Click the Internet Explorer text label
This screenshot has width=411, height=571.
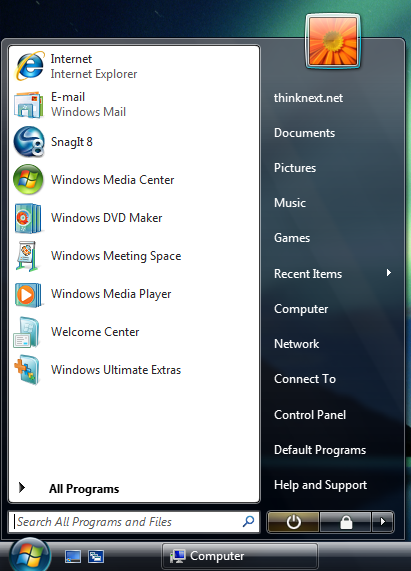(x=94, y=74)
